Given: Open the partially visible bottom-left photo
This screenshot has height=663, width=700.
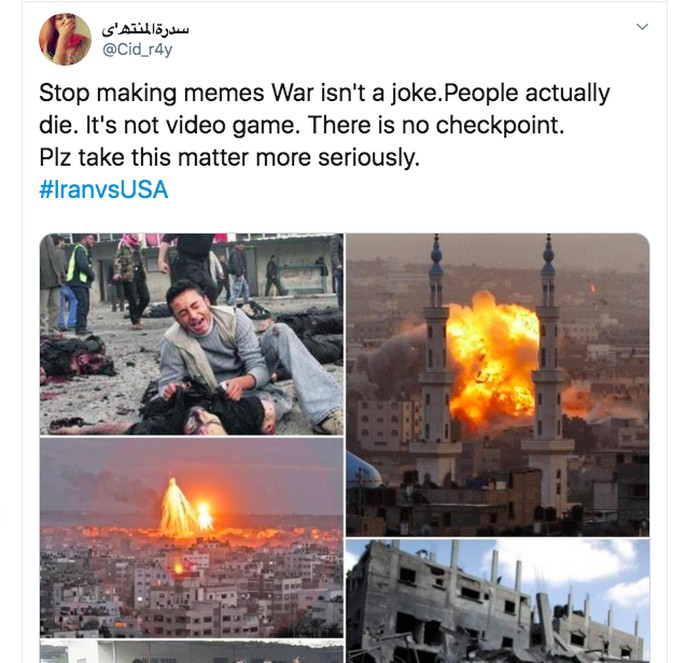Looking at the screenshot, I should [192, 652].
